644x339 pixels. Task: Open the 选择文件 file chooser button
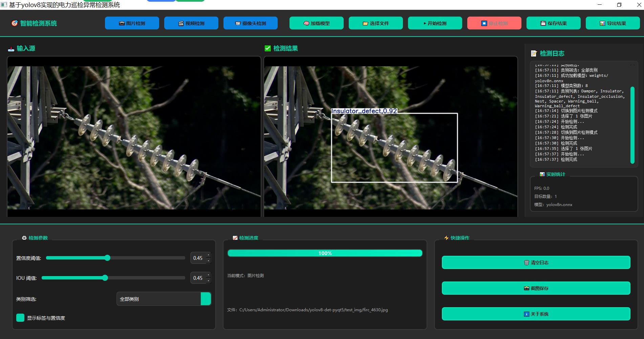[376, 23]
